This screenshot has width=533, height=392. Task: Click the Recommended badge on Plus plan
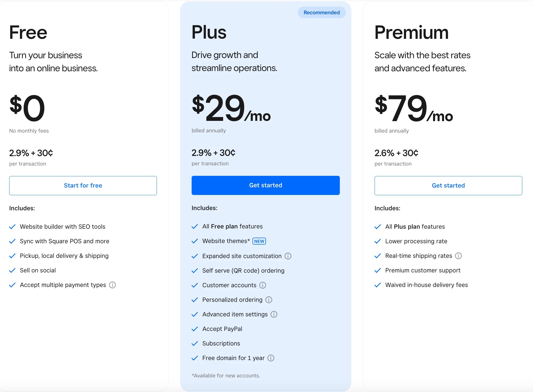[x=321, y=12]
